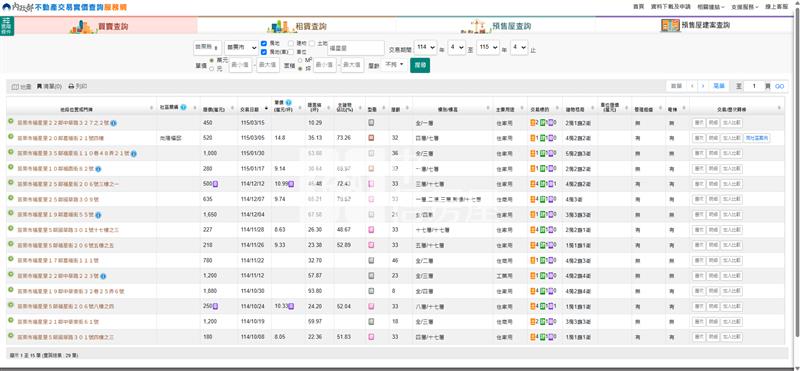Expand the 1,000 price row green plus
This screenshot has height=371, width=800.
coord(10,152)
